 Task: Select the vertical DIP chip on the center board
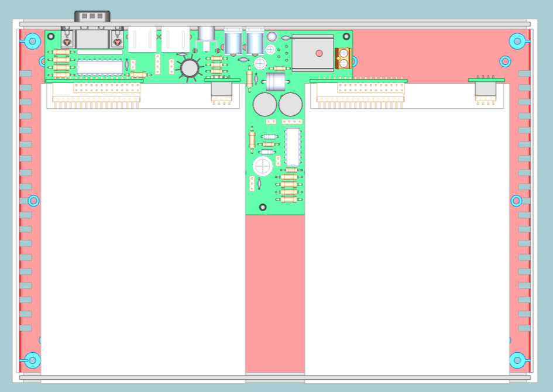(x=293, y=147)
